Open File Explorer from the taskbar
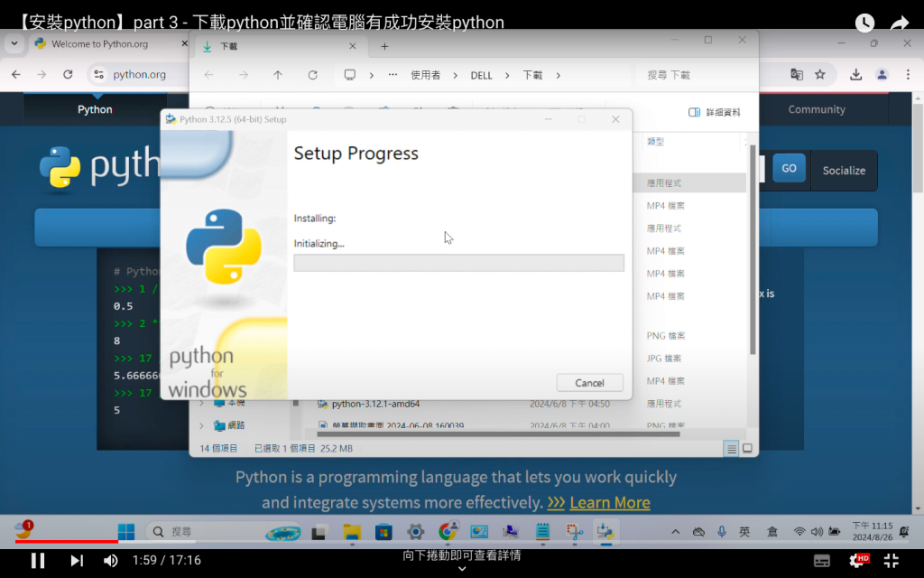 click(x=352, y=532)
